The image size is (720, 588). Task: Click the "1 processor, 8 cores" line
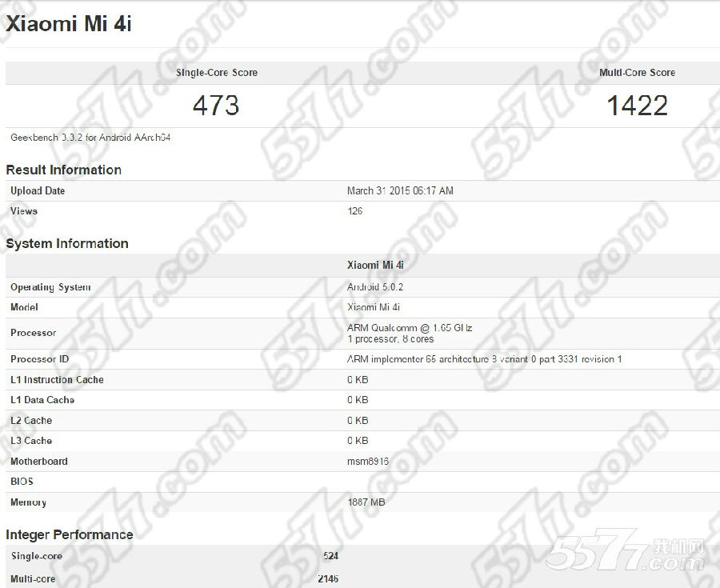tap(390, 339)
